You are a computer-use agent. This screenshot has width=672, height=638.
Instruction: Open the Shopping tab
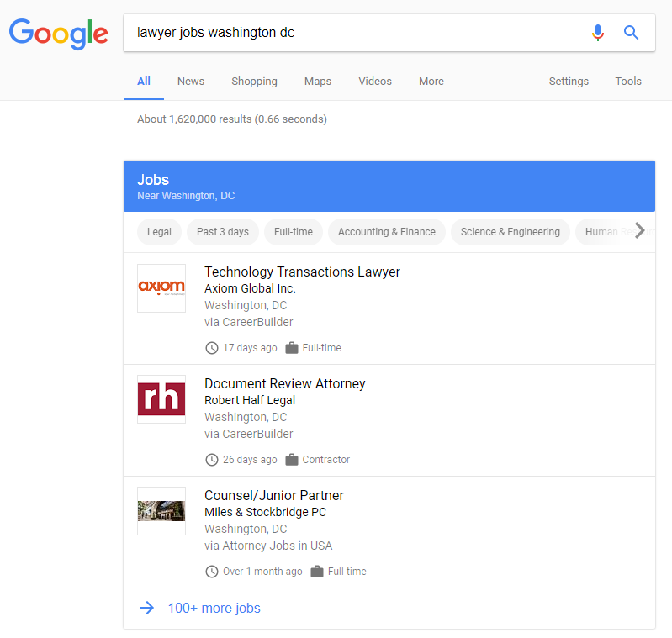pyautogui.click(x=254, y=82)
